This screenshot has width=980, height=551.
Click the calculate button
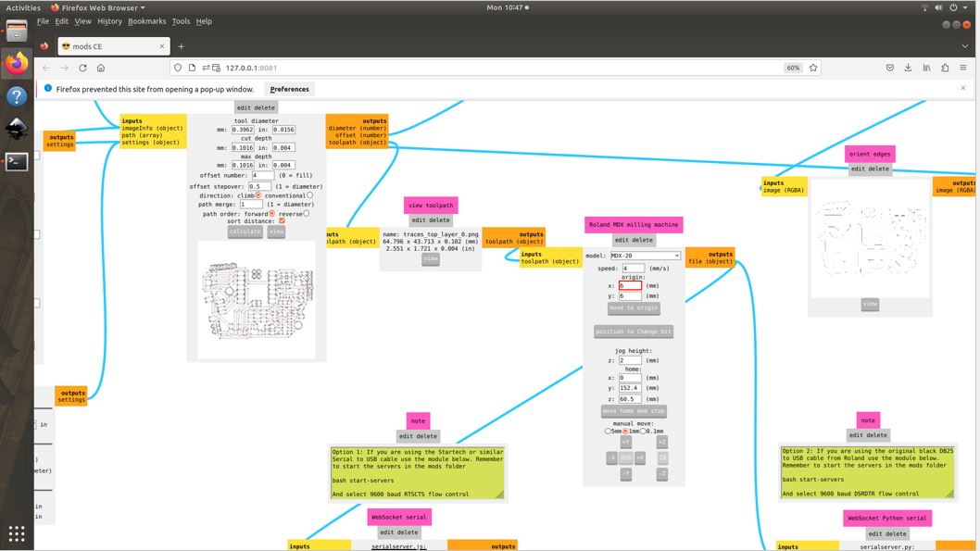click(x=245, y=232)
